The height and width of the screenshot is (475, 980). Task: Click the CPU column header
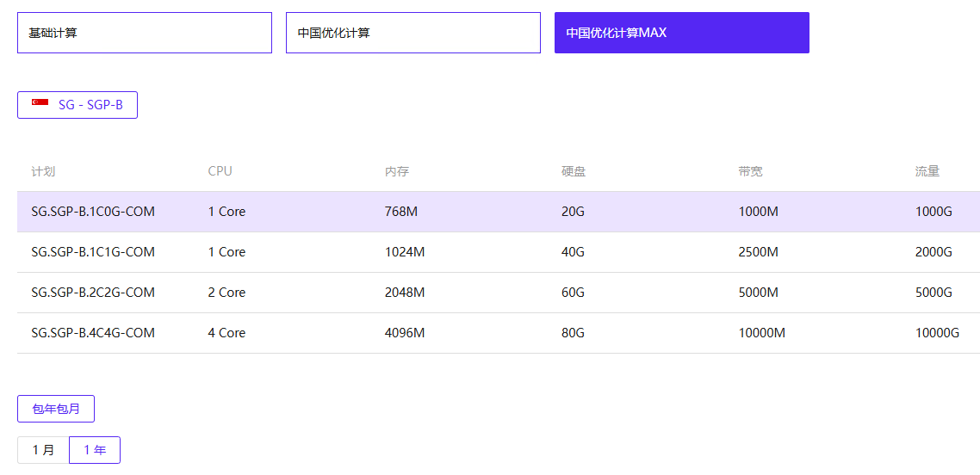[x=220, y=171]
